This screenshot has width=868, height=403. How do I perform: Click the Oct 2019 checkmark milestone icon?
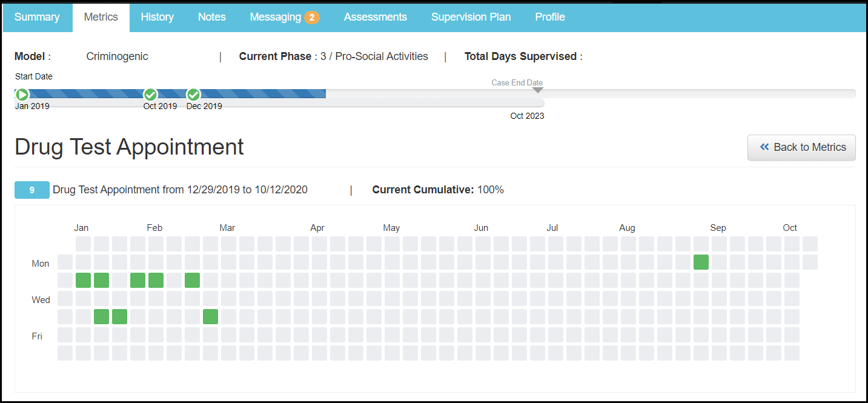pyautogui.click(x=150, y=95)
